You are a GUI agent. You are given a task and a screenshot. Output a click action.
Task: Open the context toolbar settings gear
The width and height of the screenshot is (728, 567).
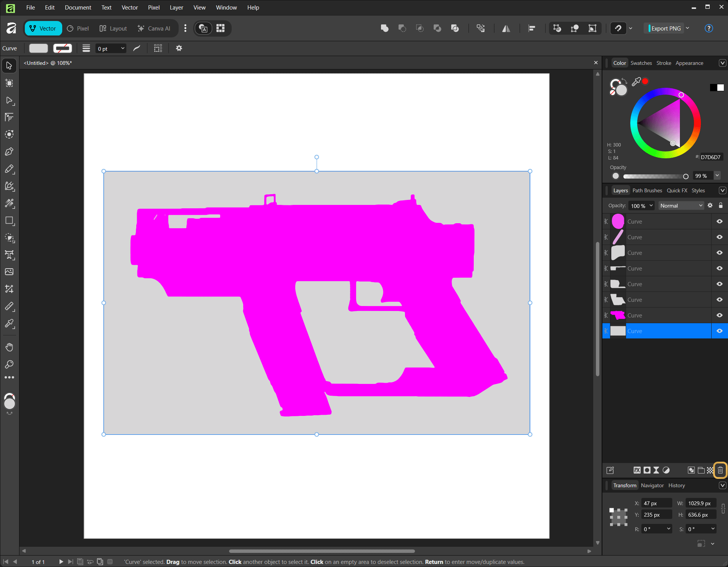pyautogui.click(x=179, y=48)
